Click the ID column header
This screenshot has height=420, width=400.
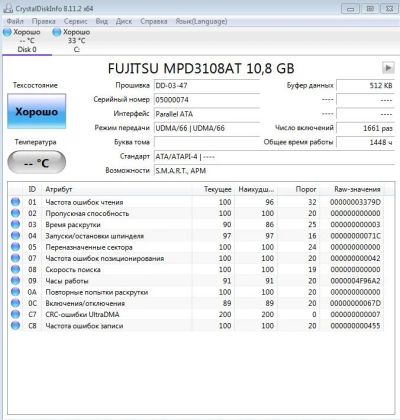click(x=32, y=189)
